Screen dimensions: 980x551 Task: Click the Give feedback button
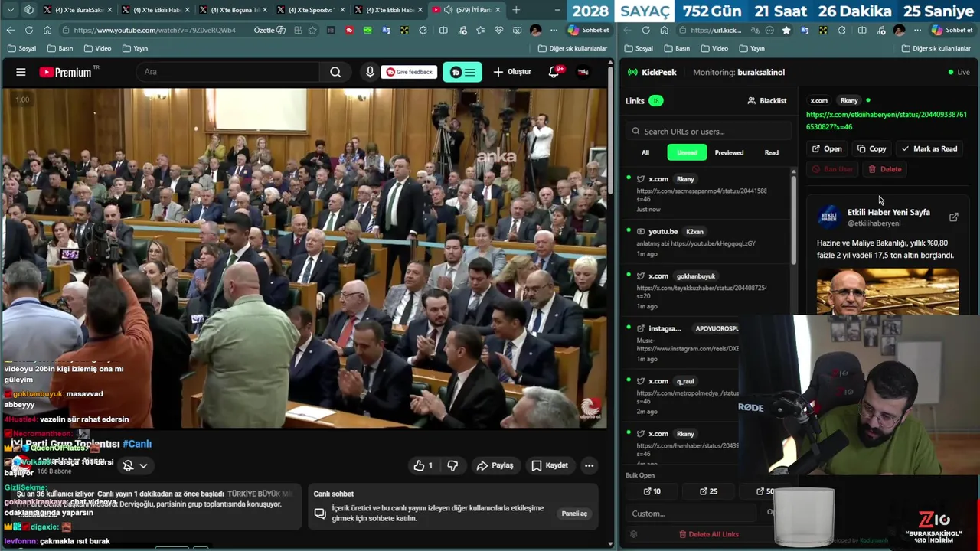coord(410,72)
